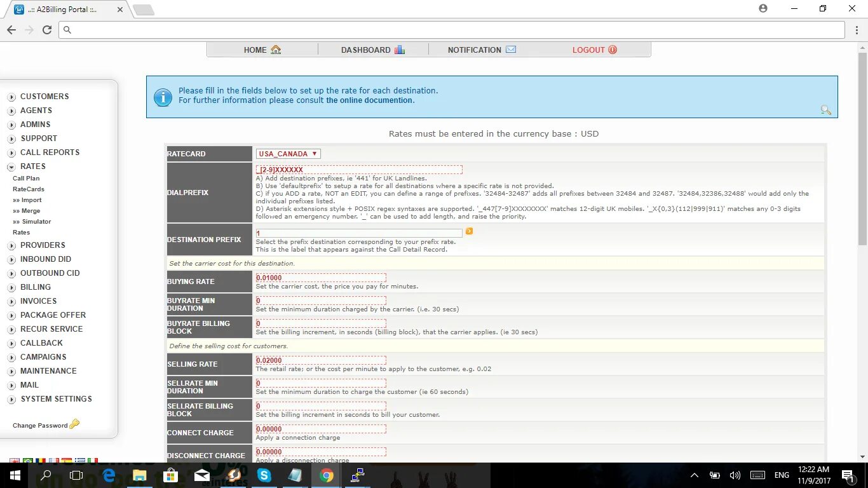868x488 pixels.
Task: Click LOGOUT in the top navigation
Action: (x=595, y=50)
